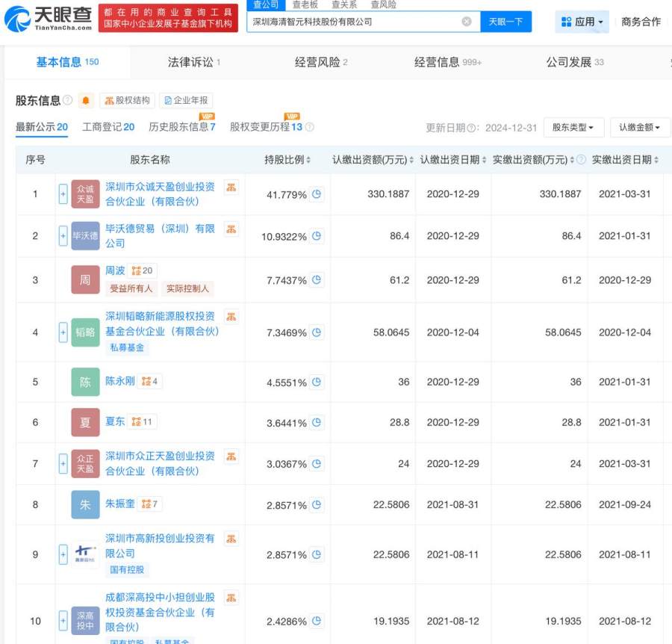Click 朱振奎's related companies badge 7

point(149,504)
